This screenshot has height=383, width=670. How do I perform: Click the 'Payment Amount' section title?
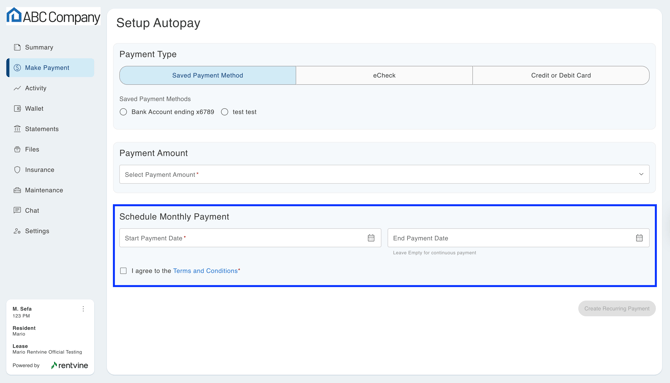click(x=153, y=153)
